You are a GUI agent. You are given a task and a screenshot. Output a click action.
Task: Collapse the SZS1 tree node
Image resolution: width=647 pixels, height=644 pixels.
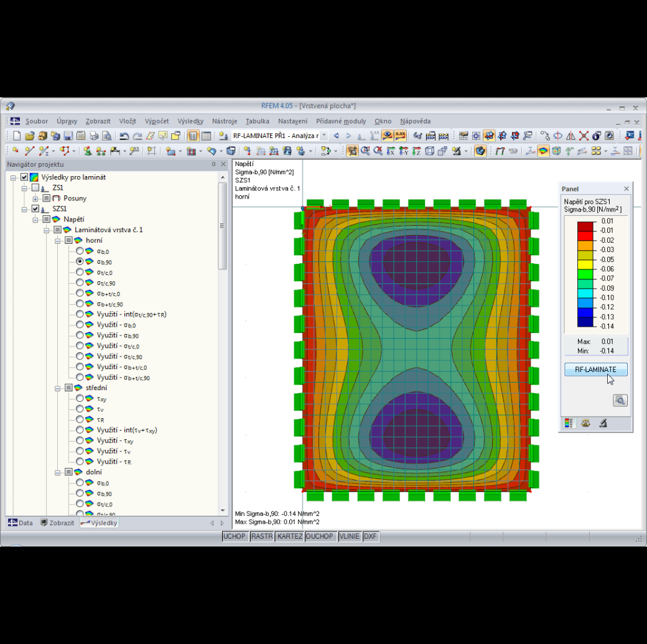tap(24, 209)
